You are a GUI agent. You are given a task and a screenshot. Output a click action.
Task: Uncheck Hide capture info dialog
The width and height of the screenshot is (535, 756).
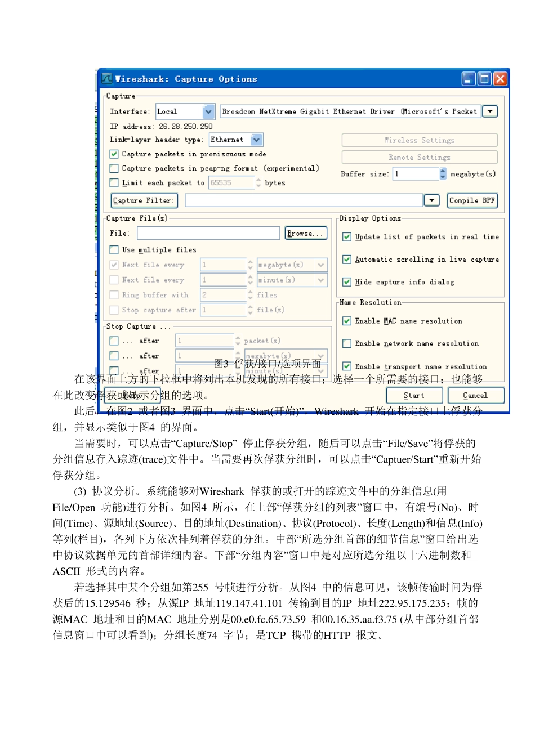(x=347, y=282)
